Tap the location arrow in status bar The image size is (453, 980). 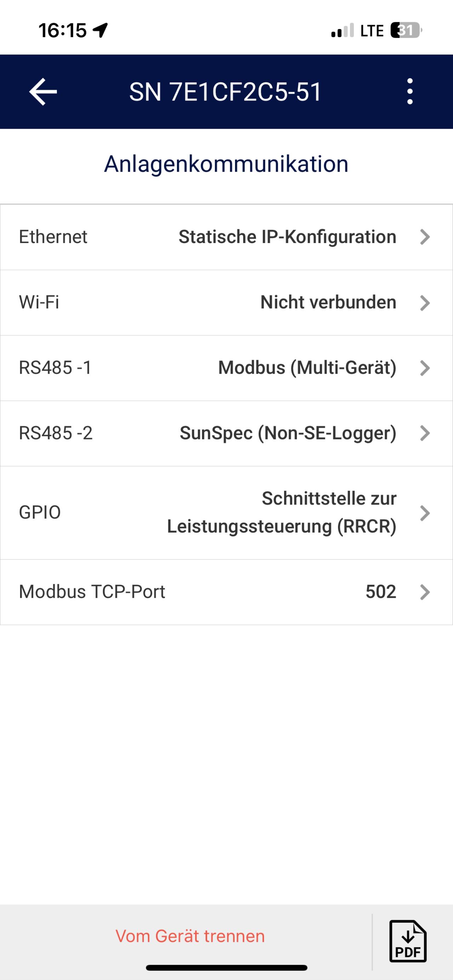[x=101, y=30]
